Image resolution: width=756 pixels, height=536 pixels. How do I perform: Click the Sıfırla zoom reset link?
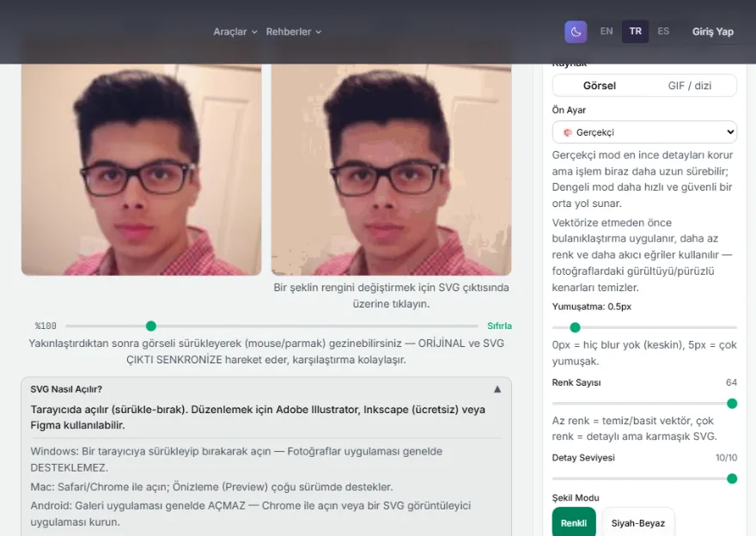click(499, 326)
